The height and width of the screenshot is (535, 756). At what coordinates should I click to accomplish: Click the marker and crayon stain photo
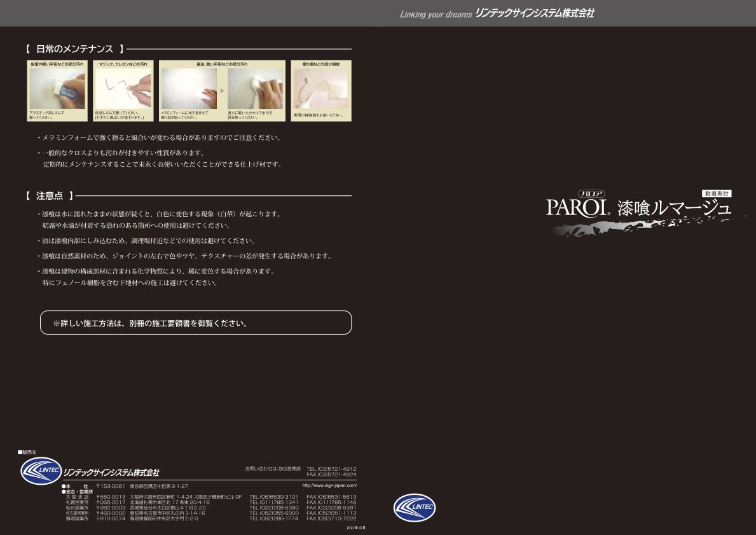point(123,88)
